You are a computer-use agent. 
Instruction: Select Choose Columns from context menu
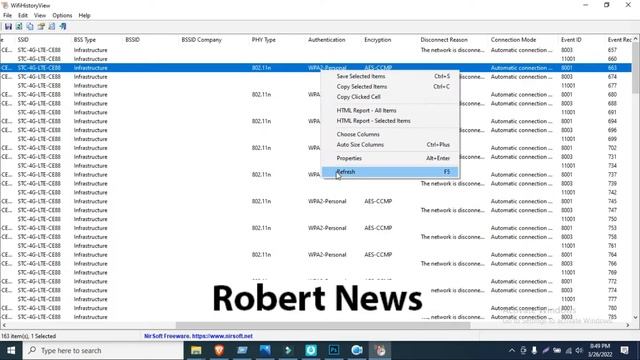[390, 134]
